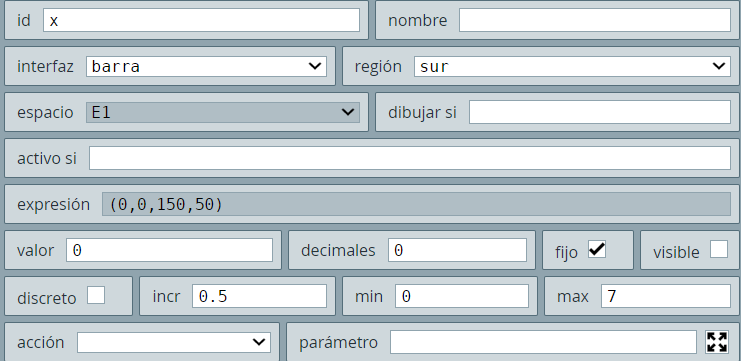Click the activo si input field
741x361 pixels.
(410, 158)
